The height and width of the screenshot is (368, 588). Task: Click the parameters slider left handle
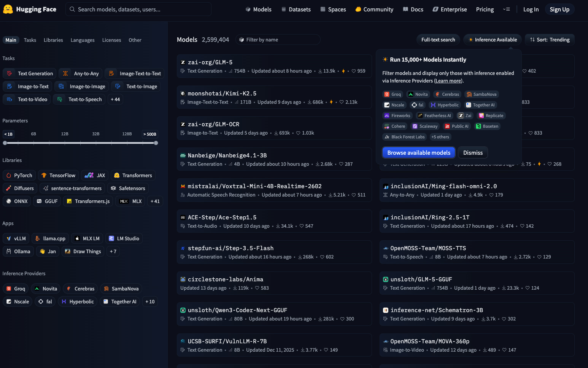[5, 143]
